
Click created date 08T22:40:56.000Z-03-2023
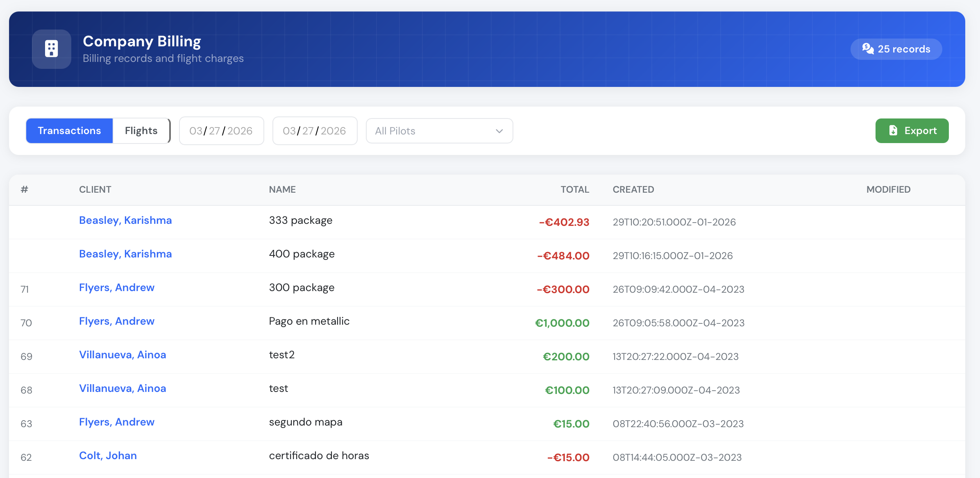(x=678, y=423)
